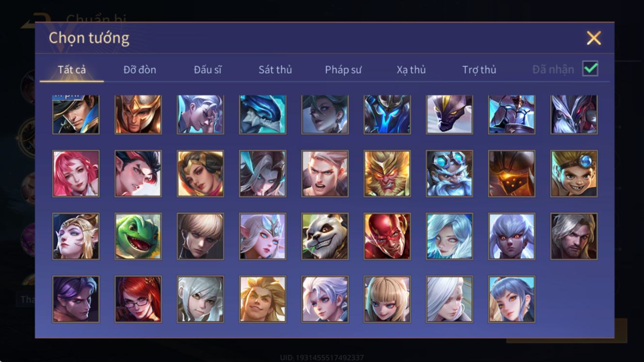Choose the hero wearing a pirate hat
644x362 pixels.
(76, 114)
